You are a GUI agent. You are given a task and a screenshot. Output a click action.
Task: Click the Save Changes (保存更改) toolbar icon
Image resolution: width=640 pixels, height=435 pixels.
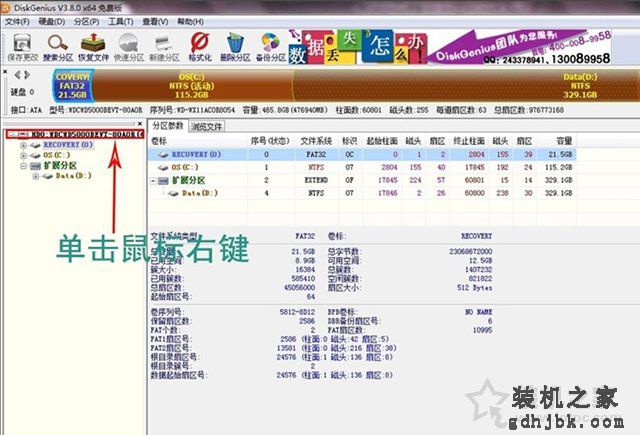coord(22,47)
